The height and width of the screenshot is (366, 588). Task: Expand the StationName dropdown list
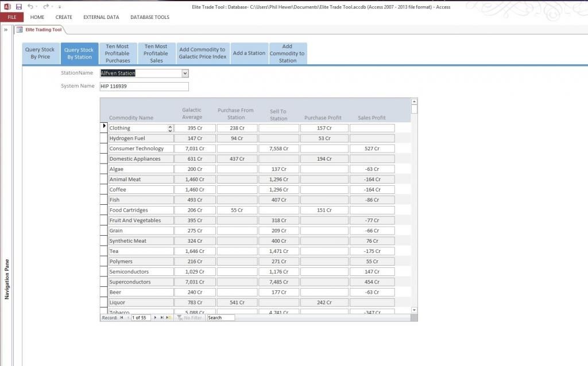click(x=185, y=73)
